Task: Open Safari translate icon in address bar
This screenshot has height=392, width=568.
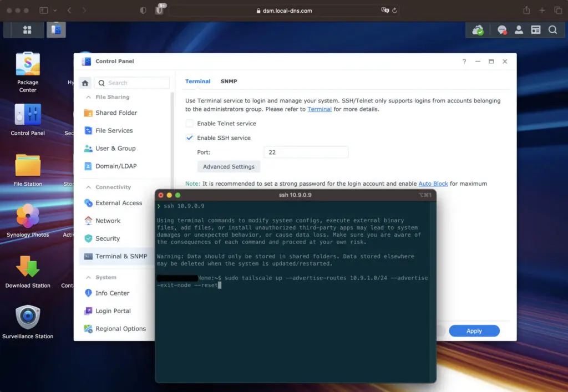Action: click(385, 11)
